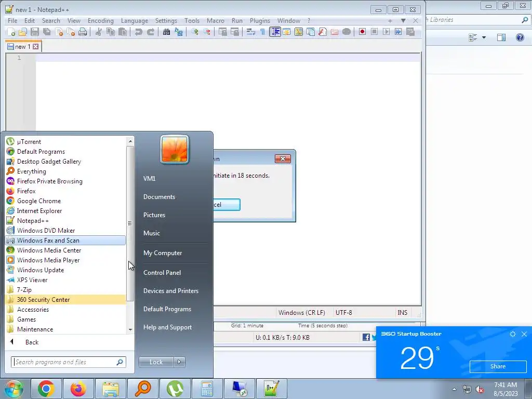
Task: Click the Save Recorded Macro icon
Action: 410,32
